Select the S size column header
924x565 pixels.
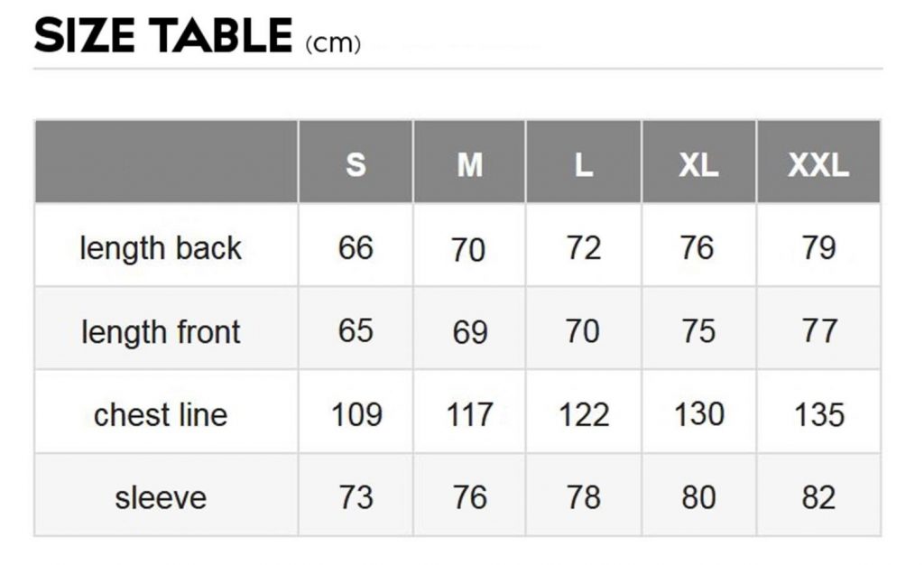[x=356, y=164]
